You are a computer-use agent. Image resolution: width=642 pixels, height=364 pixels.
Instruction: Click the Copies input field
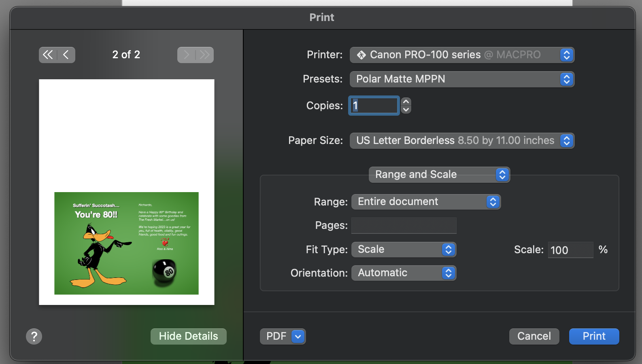point(374,106)
